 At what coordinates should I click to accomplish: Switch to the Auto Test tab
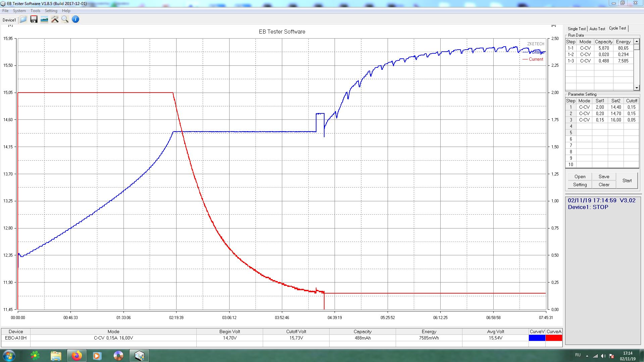tap(597, 29)
